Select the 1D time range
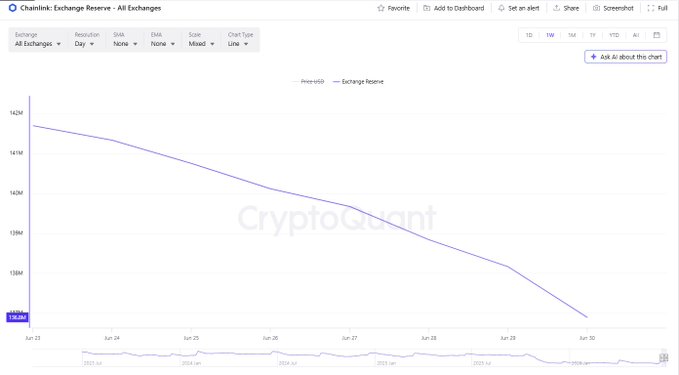The image size is (679, 375). (x=529, y=35)
